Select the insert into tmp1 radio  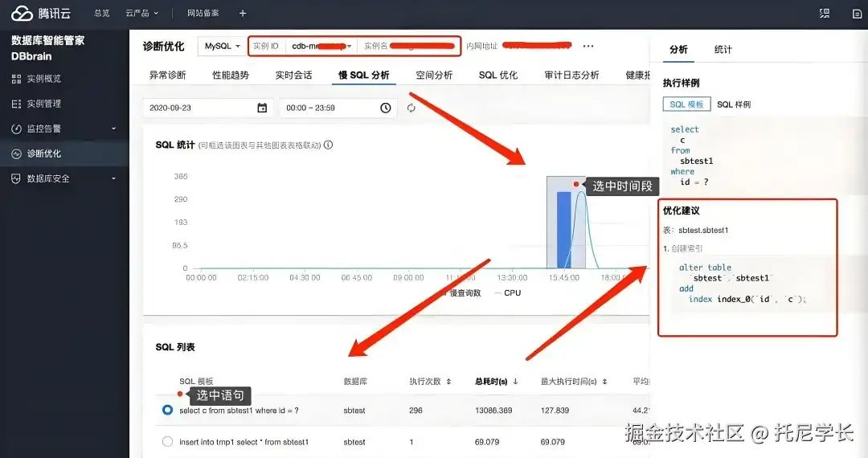(167, 441)
